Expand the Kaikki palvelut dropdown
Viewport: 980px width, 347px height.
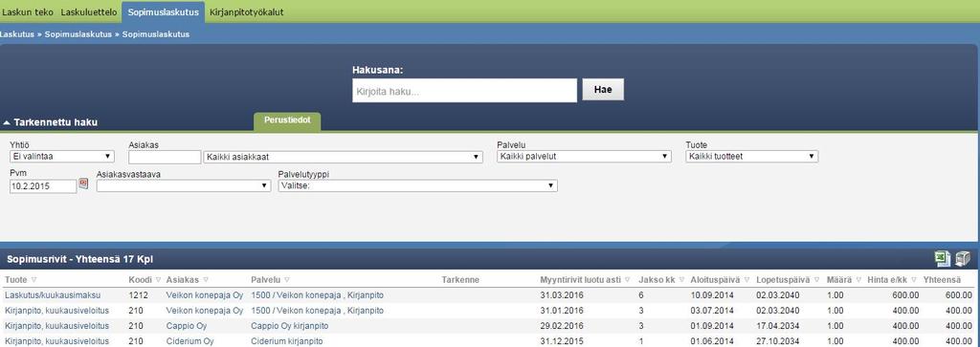point(584,157)
